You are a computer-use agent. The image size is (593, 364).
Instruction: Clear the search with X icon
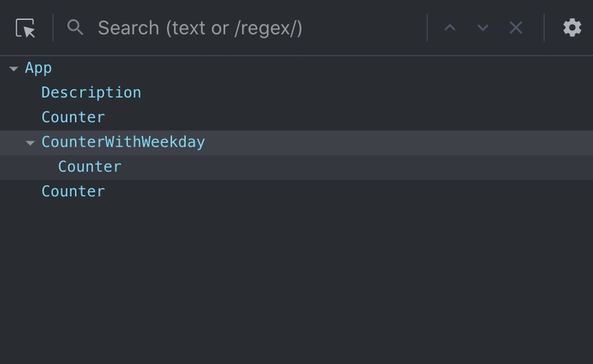click(516, 27)
